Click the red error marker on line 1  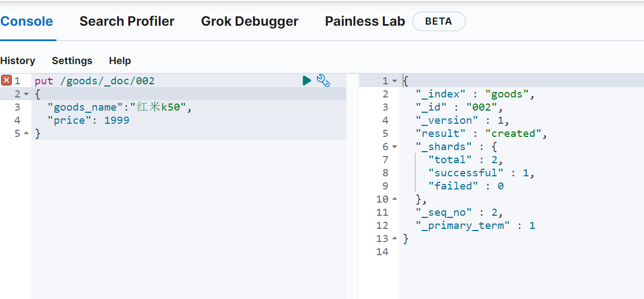tap(7, 81)
